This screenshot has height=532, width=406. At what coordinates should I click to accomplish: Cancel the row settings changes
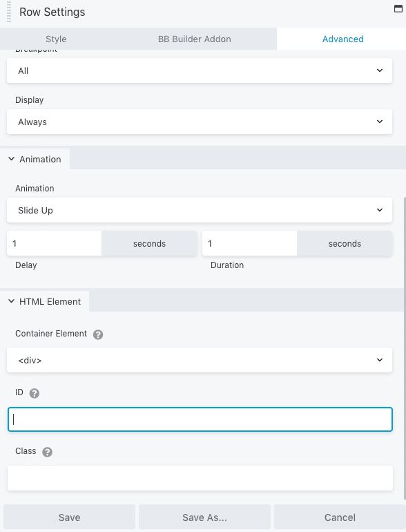(340, 517)
